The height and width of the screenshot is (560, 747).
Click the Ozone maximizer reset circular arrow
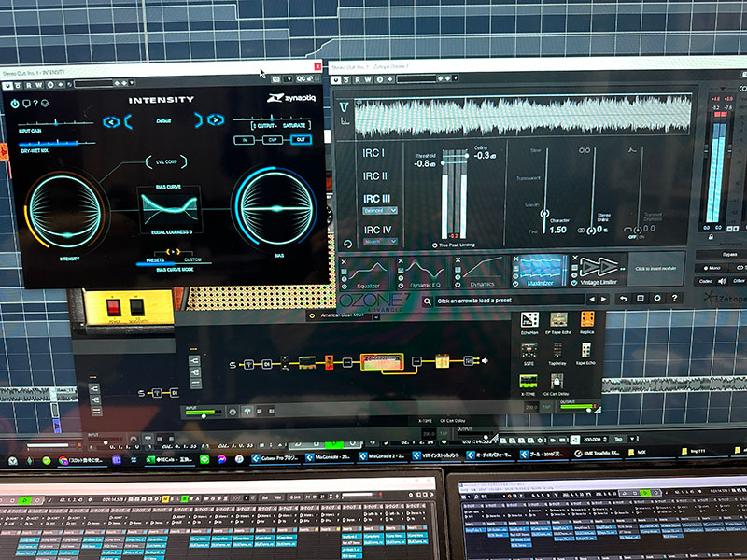click(x=347, y=245)
